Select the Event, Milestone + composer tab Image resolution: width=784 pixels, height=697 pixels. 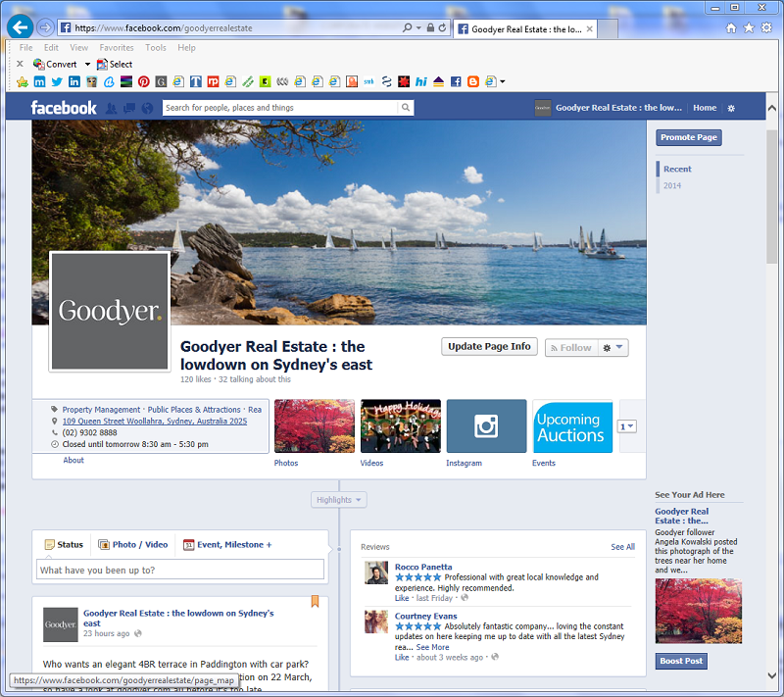pos(227,544)
